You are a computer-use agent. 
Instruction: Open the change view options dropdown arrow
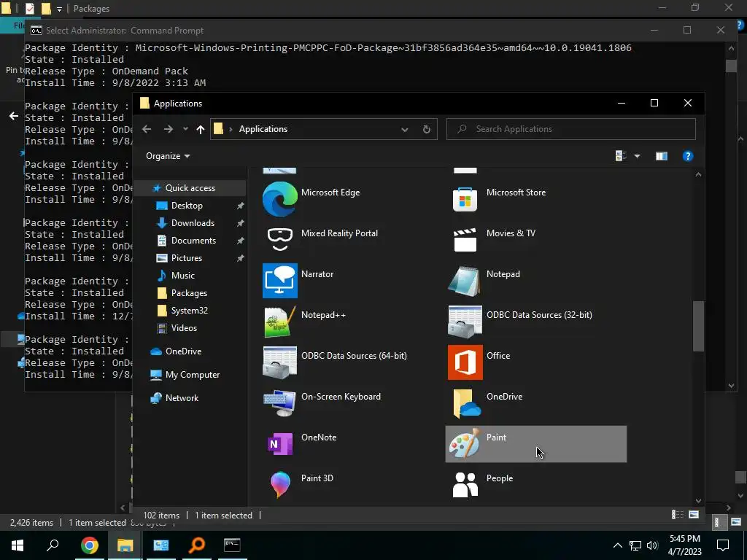pos(637,156)
